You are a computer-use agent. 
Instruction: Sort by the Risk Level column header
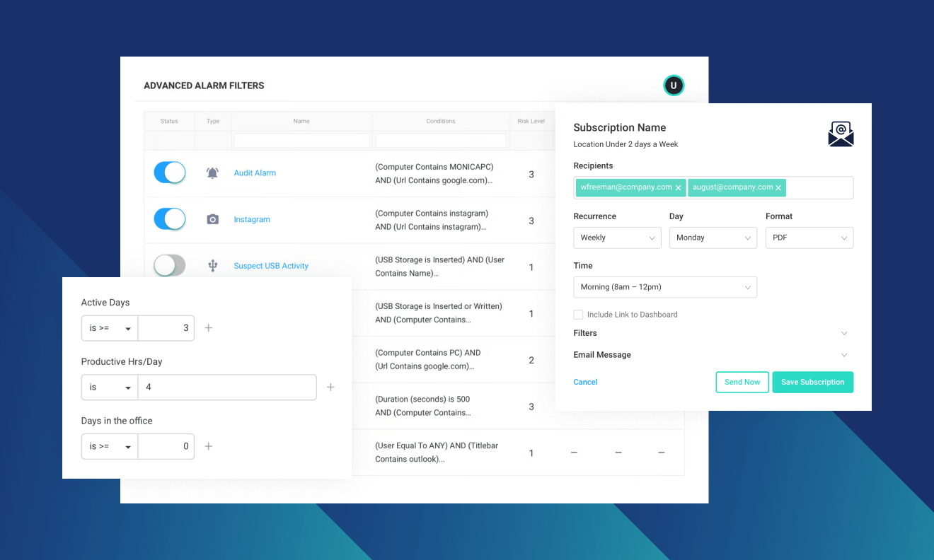[x=531, y=121]
